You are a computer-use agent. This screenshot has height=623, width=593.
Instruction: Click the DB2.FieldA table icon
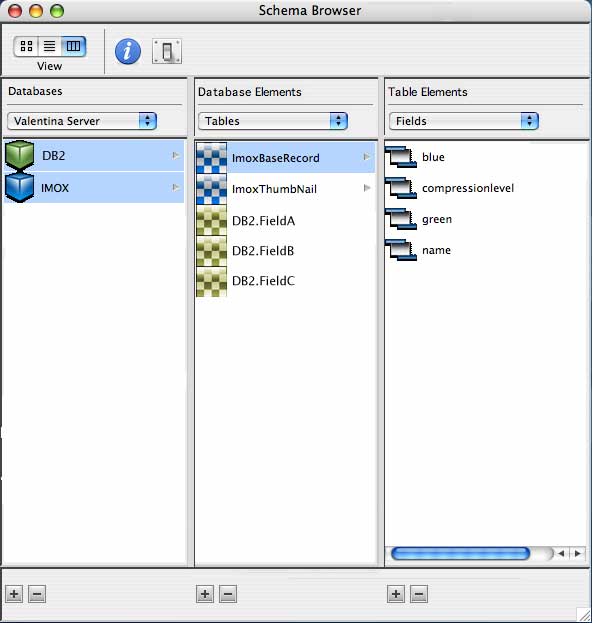(x=211, y=221)
